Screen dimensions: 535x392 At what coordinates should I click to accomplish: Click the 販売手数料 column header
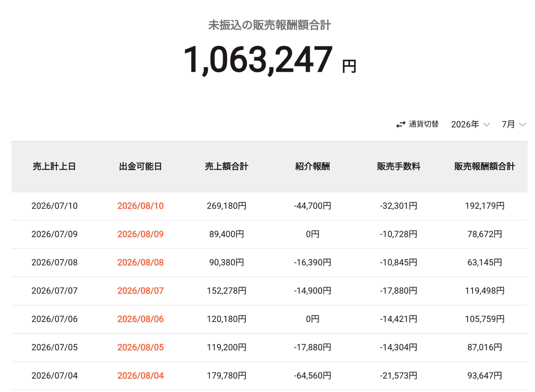pos(398,166)
